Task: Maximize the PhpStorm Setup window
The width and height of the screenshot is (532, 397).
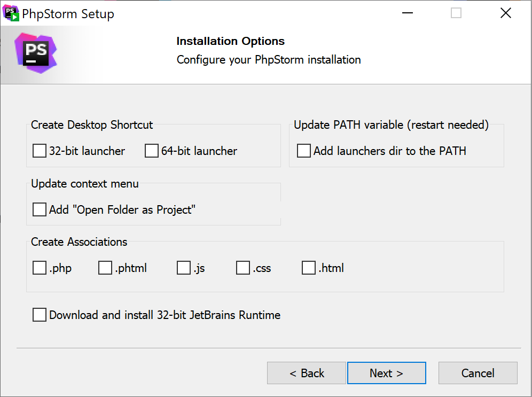Action: pos(456,12)
